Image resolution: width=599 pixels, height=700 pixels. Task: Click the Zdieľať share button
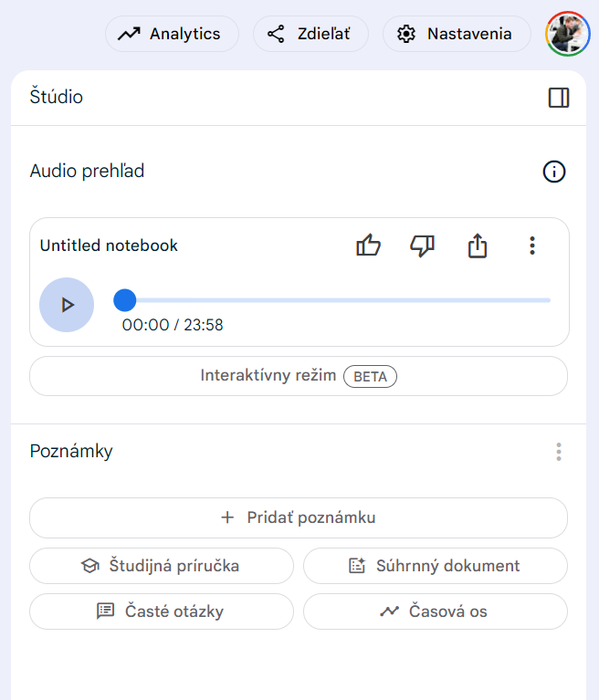[310, 34]
